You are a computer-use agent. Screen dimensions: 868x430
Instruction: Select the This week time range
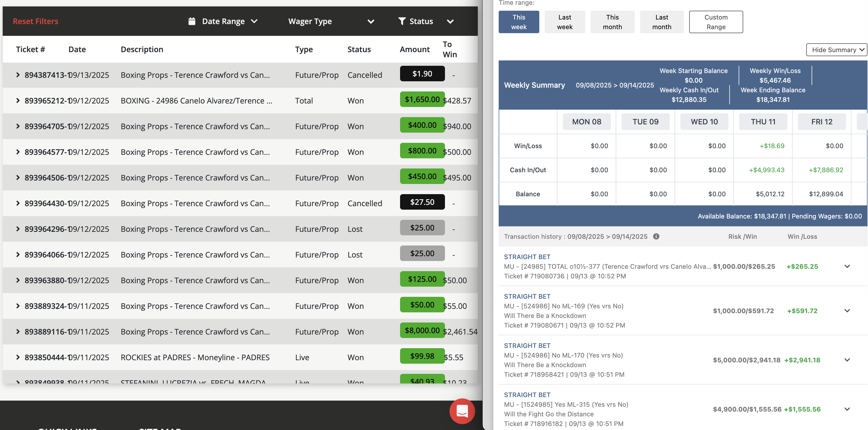pos(518,22)
